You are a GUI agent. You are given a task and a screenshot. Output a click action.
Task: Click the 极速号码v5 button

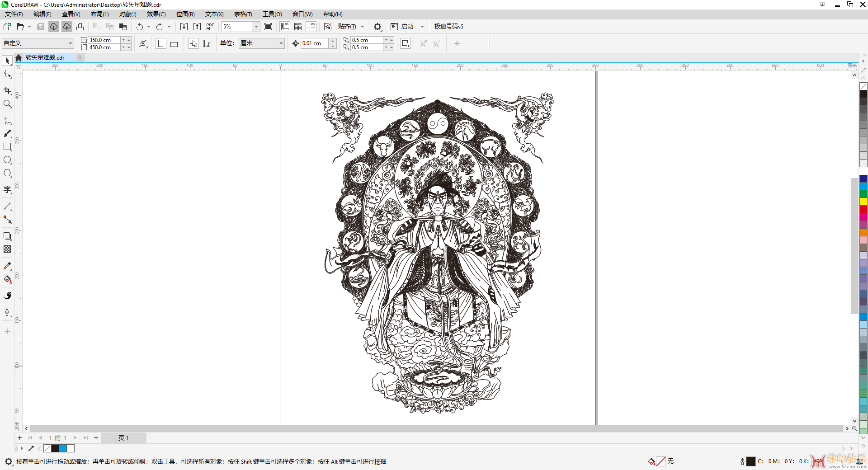[449, 27]
